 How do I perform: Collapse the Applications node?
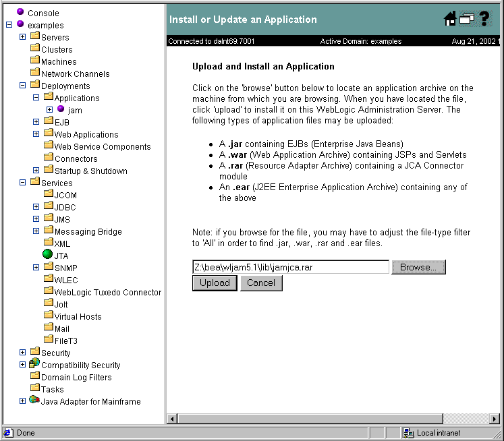coord(36,97)
